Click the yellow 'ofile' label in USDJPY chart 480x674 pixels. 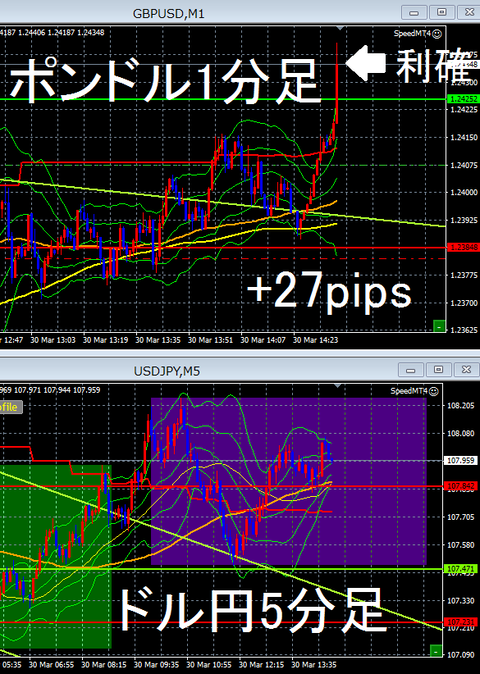point(9,407)
